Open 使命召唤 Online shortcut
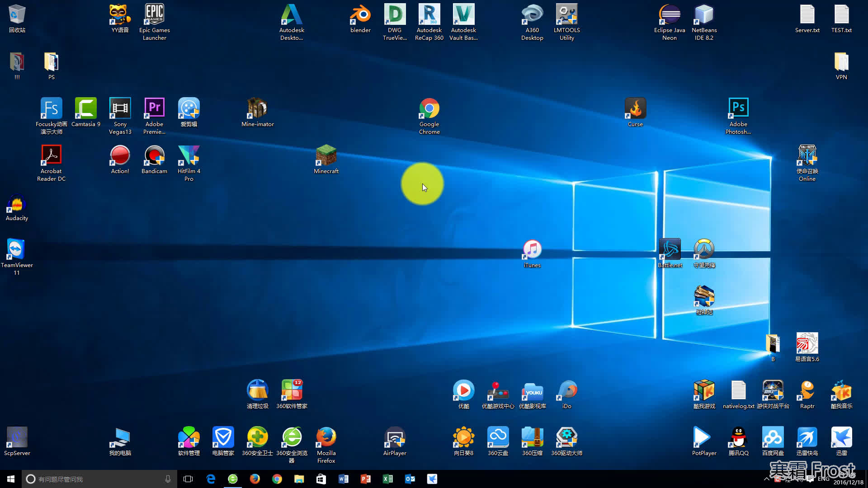The image size is (868, 488). 807,163
